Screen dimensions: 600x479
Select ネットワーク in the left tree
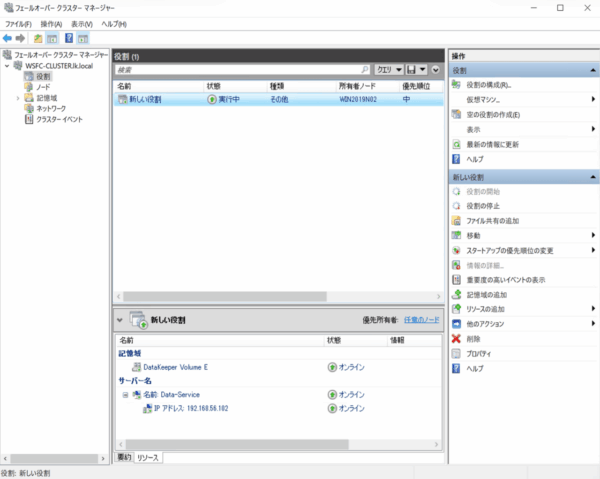click(51, 109)
